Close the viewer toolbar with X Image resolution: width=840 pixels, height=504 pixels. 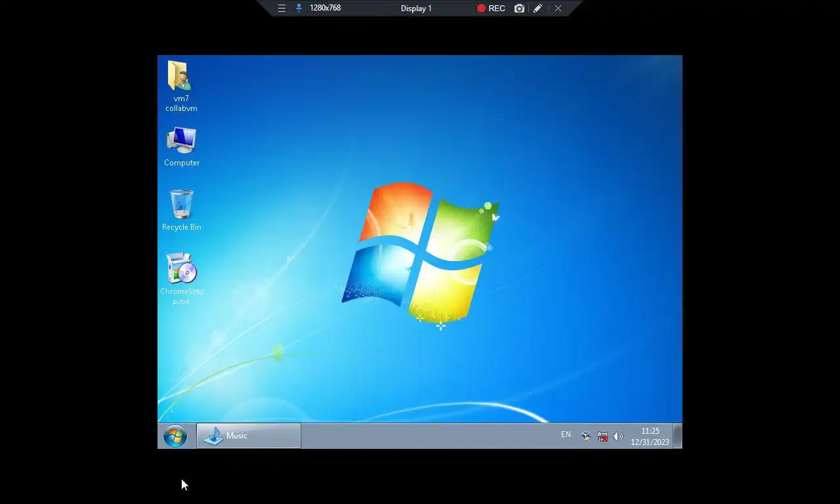click(x=558, y=9)
